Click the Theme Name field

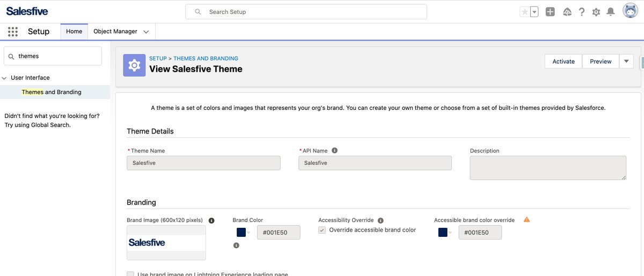point(203,163)
